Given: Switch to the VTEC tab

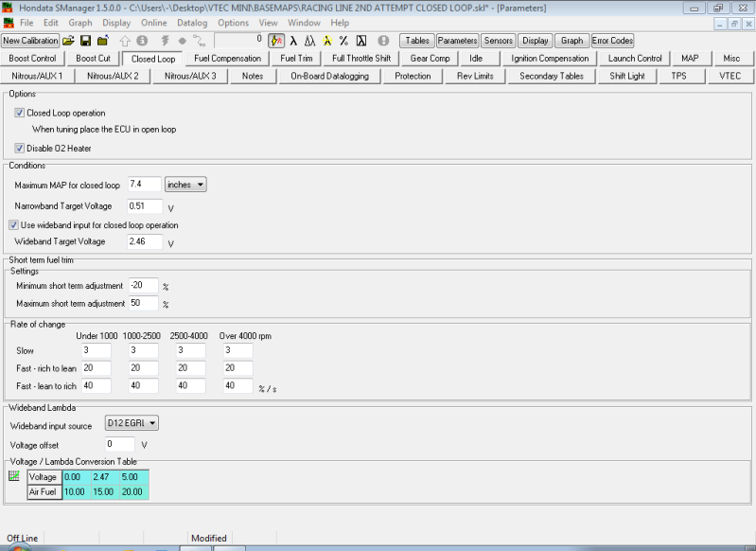Looking at the screenshot, I should (730, 77).
